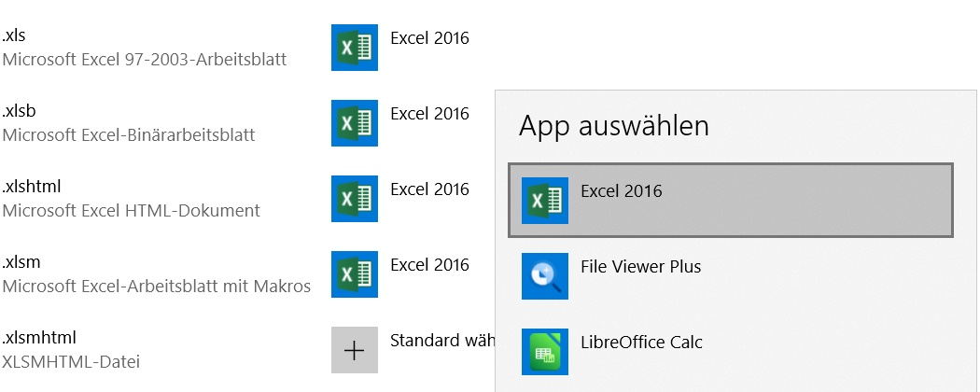This screenshot has height=392, width=980.
Task: Click Excel 2016 label next to .xlsb
Action: 429,114
